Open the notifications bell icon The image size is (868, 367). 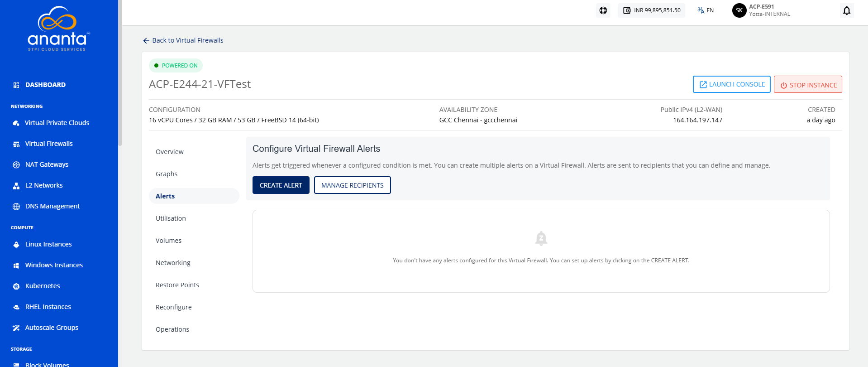(x=846, y=10)
